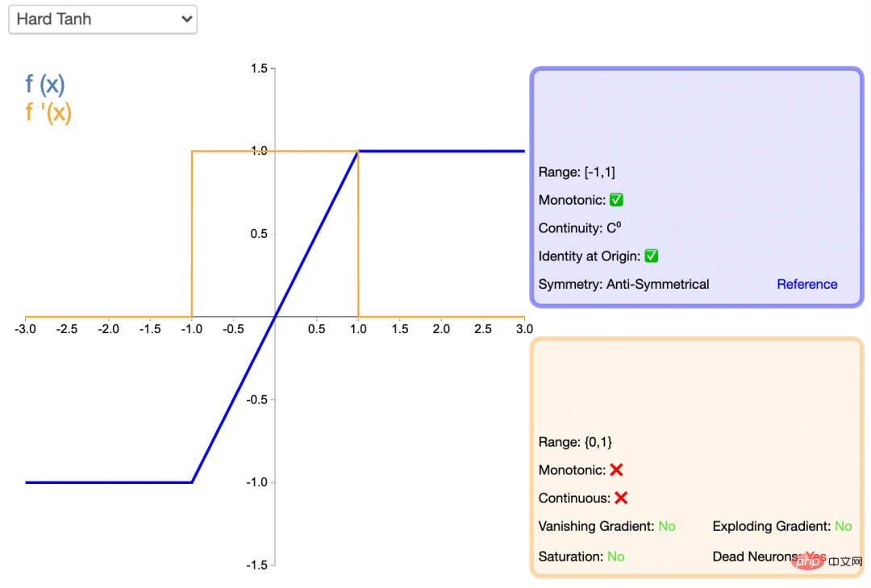The image size is (871, 588).
Task: Click the -3.0 x-axis tick label
Action: tap(25, 329)
